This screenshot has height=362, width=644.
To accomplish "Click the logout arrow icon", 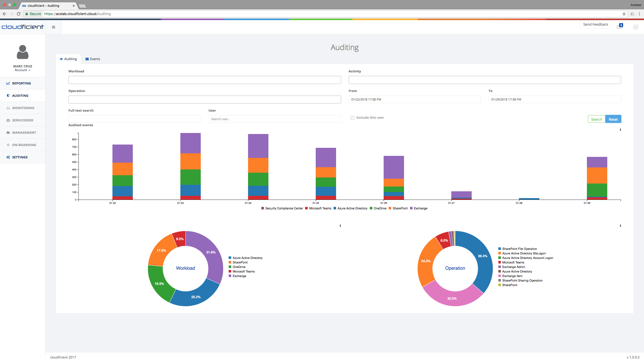I will 636,27.
